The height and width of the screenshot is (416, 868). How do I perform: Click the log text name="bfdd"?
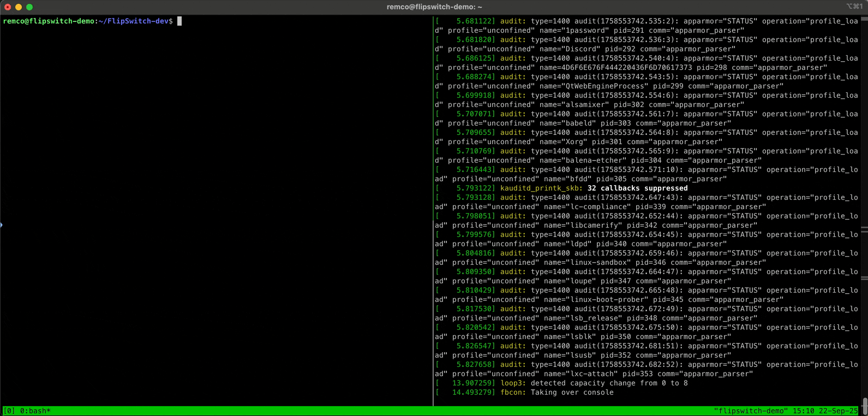point(568,179)
